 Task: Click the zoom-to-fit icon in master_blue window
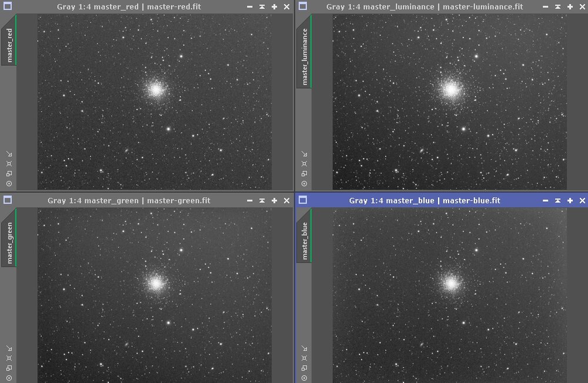[x=304, y=358]
